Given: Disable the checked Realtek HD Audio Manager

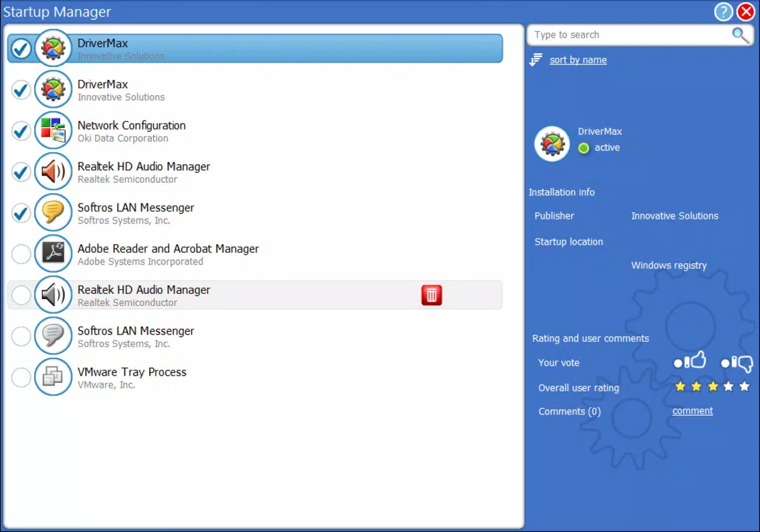Looking at the screenshot, I should click(x=21, y=172).
